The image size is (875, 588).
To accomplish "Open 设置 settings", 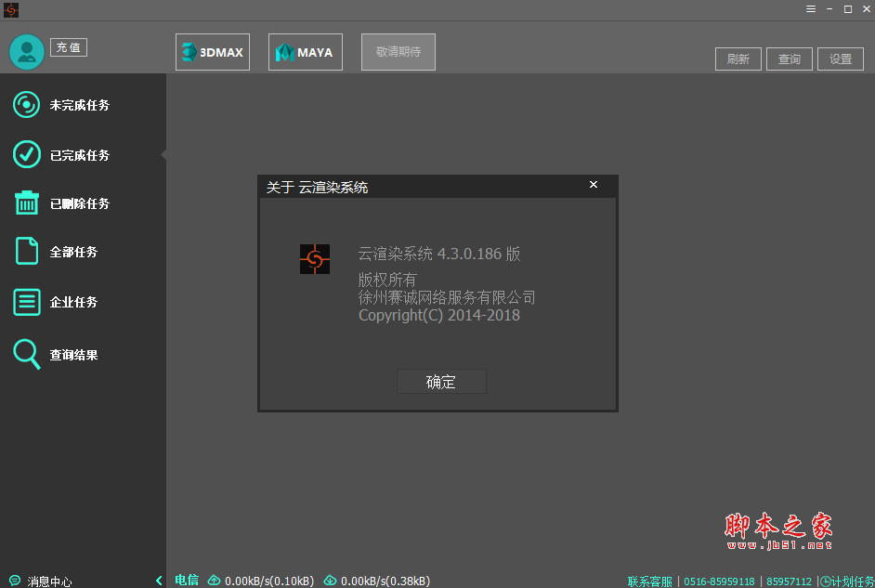I will click(840, 59).
